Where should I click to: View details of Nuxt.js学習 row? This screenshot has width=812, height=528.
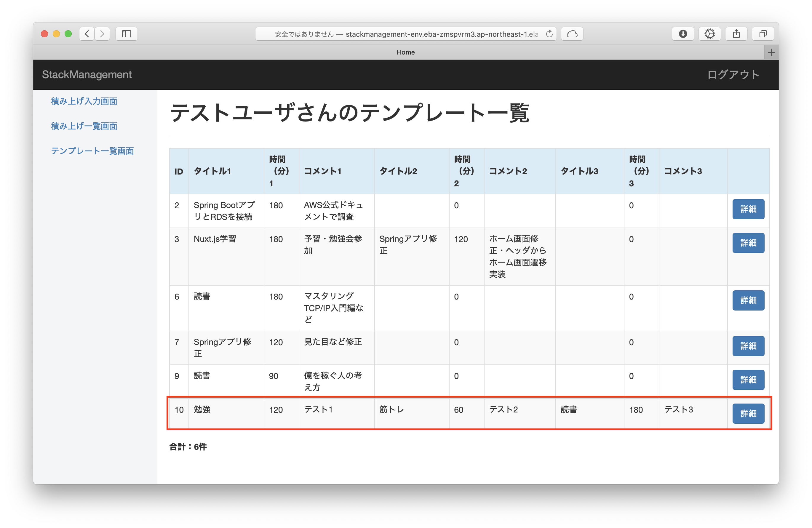pyautogui.click(x=748, y=243)
